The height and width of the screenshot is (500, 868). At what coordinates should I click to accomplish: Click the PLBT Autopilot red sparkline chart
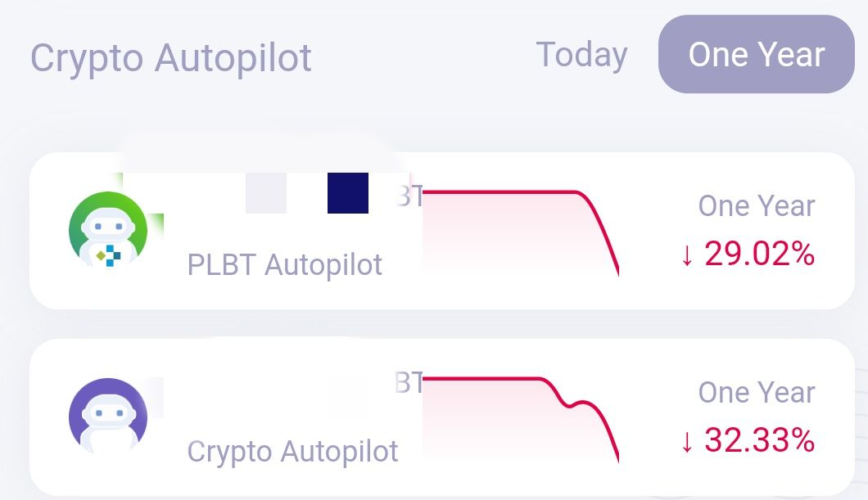(x=520, y=232)
